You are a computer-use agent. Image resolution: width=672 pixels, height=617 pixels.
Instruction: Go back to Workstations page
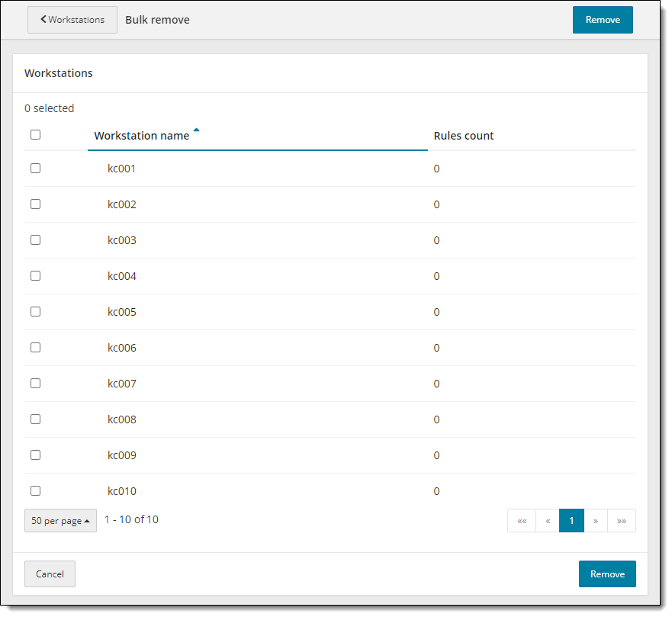(72, 20)
